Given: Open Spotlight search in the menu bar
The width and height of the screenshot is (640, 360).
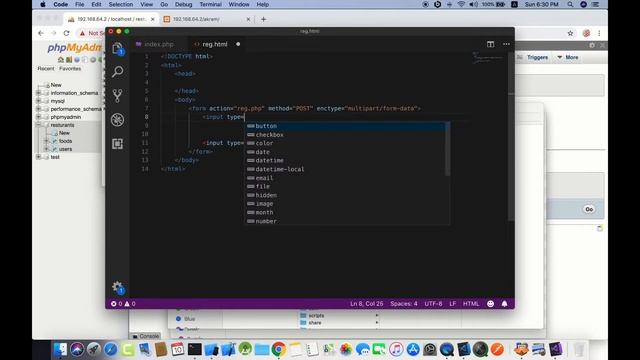Looking at the screenshot, I should coord(570,4).
